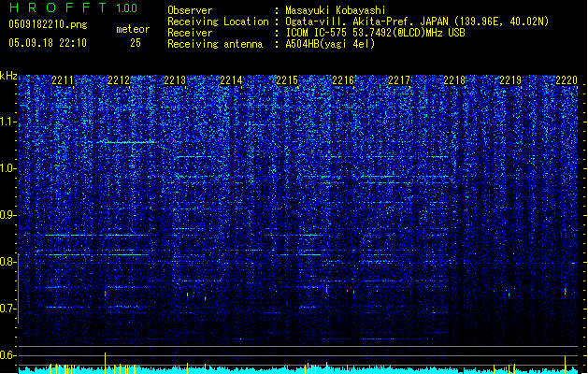Click the 1.0 frequency axis label
The image size is (588, 374).
(8, 168)
